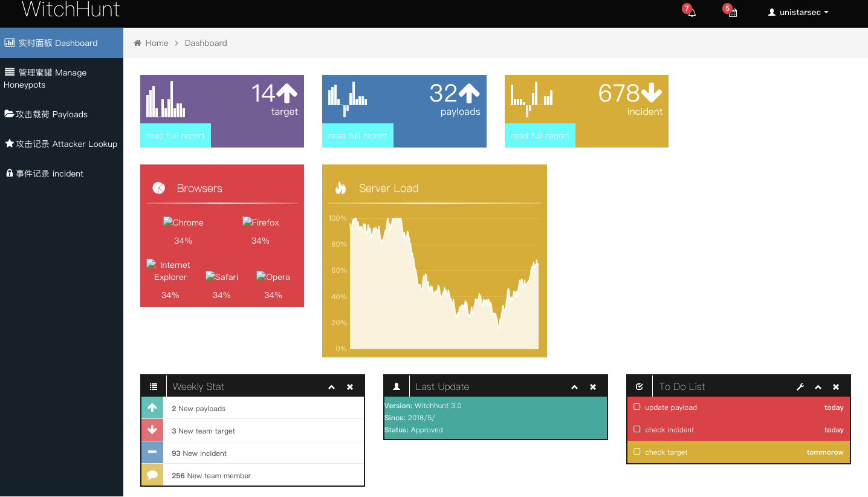868x497 pixels.
Task: Close the Weekly Stat panel
Action: [x=350, y=387]
